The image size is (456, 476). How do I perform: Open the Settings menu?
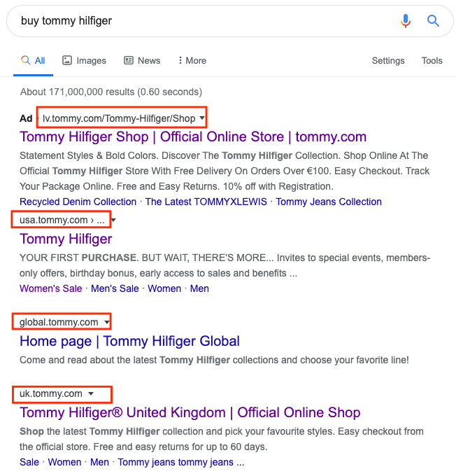(x=388, y=60)
